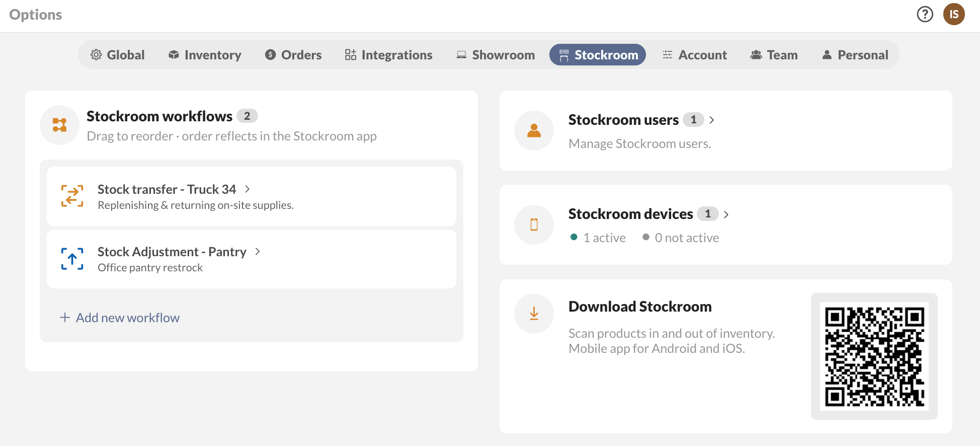Click the plus icon for new workflow
Screen dimensions: 980x446
click(x=65, y=318)
